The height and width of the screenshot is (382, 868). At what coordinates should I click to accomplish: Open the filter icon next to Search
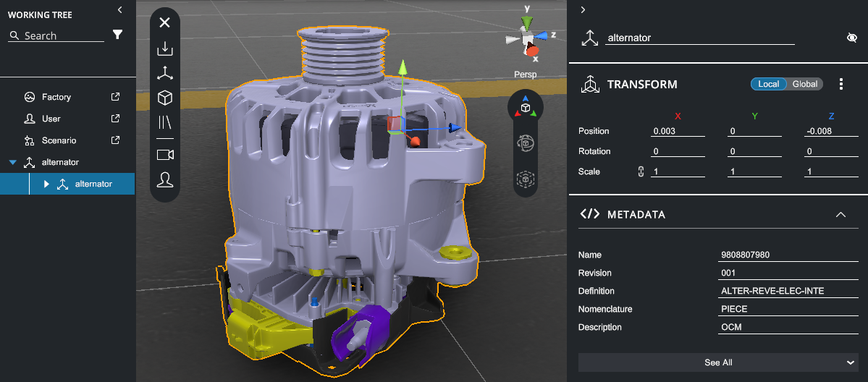[118, 35]
